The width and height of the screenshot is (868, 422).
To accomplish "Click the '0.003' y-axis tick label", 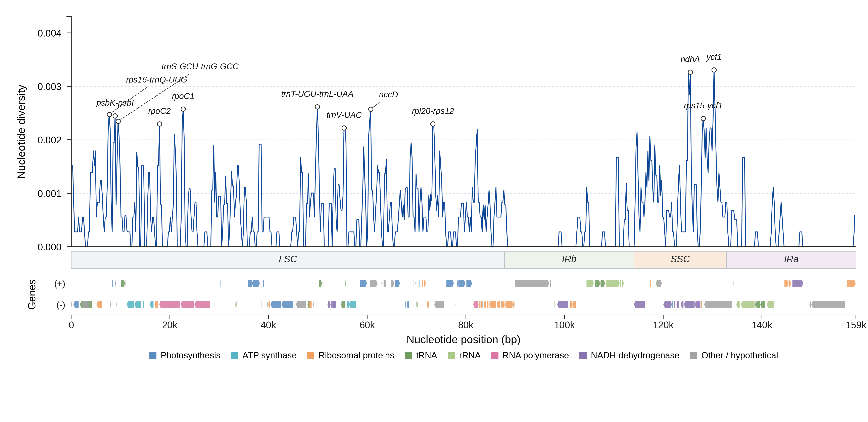I will coord(50,87).
